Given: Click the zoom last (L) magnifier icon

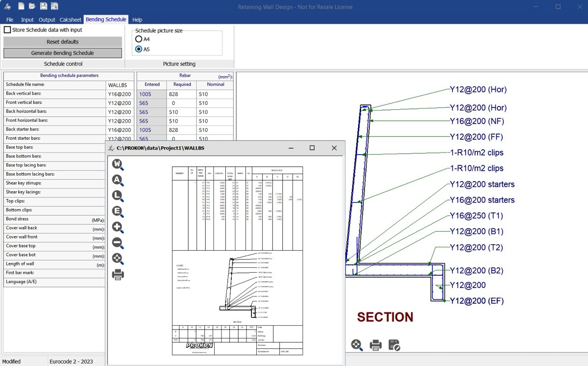Looking at the screenshot, I should (x=118, y=196).
